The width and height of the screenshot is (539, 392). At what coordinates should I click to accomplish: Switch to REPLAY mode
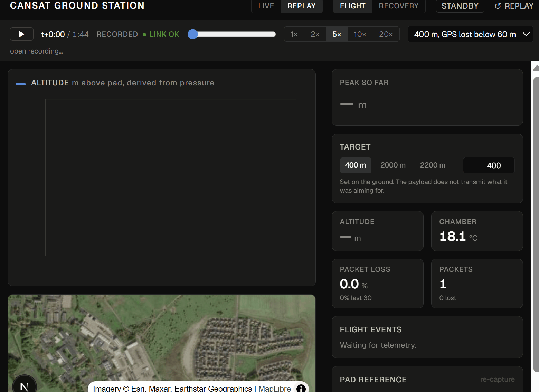[x=302, y=6]
